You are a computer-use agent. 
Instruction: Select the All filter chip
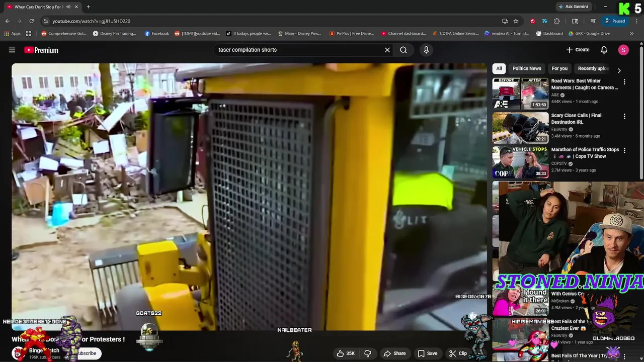[x=499, y=68]
